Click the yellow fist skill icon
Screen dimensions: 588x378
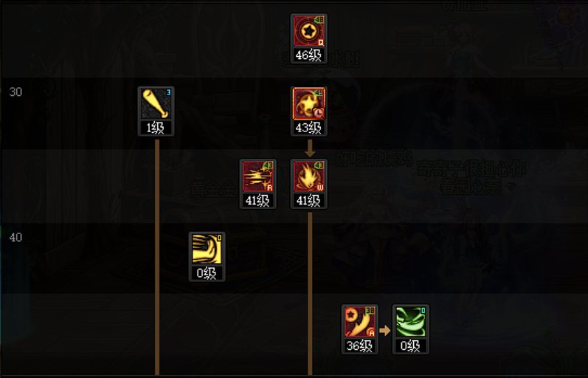click(207, 250)
